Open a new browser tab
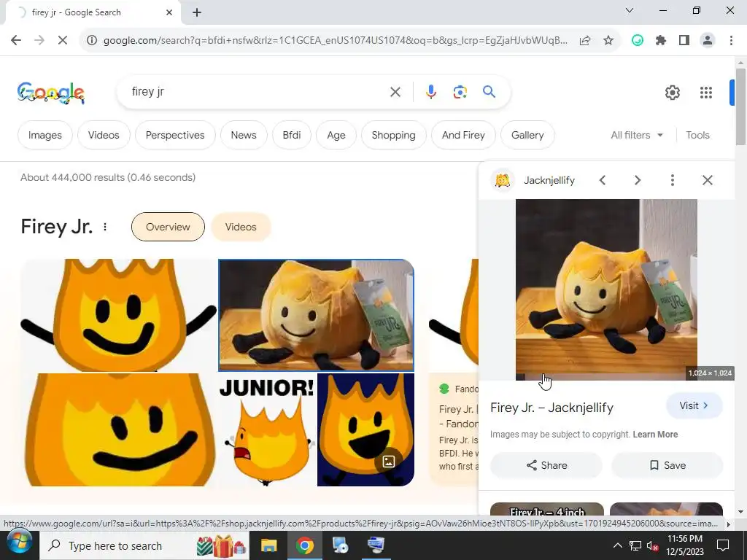Screen dimensions: 747x560 [x=197, y=12]
